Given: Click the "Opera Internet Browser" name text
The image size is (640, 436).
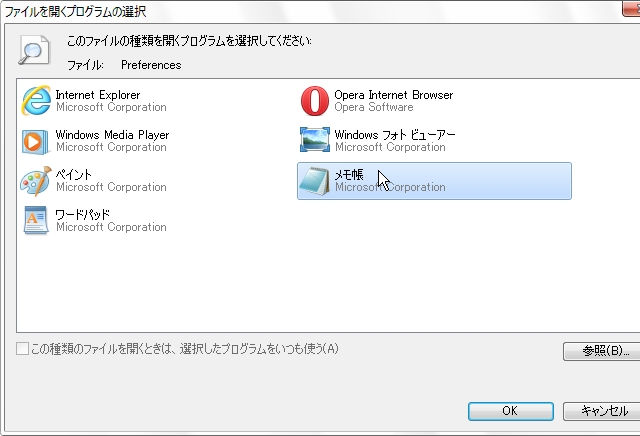Looking at the screenshot, I should tap(394, 95).
